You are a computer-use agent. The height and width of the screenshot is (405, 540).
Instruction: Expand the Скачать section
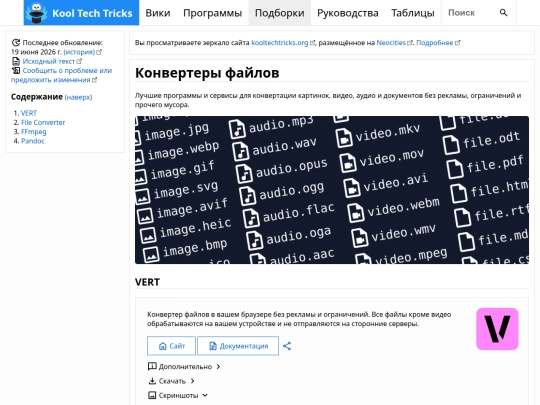click(x=172, y=381)
